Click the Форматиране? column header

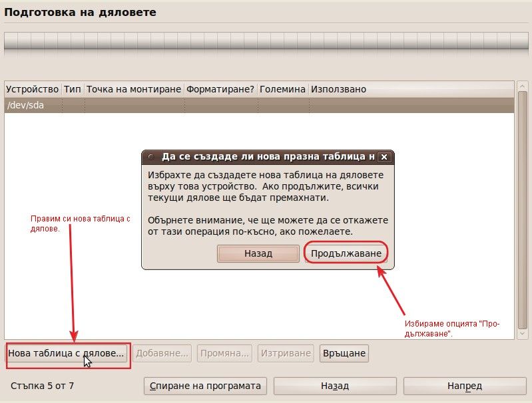coord(220,89)
